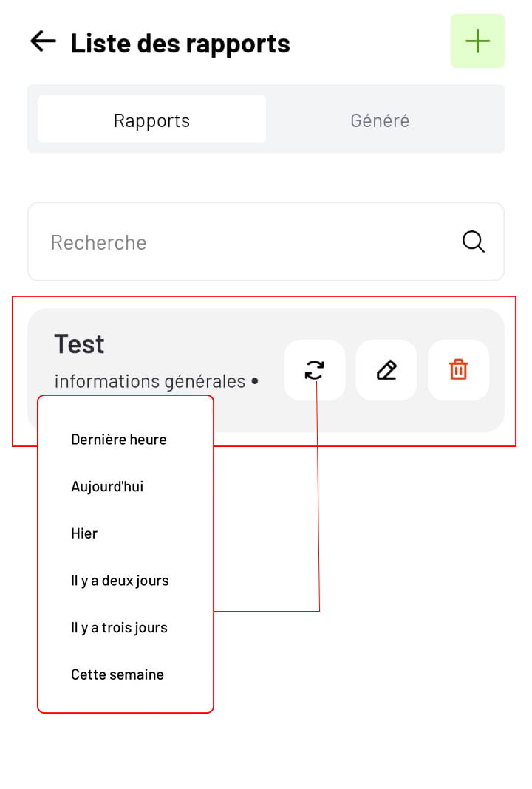
Task: Switch to the Rapports tab
Action: 151,119
